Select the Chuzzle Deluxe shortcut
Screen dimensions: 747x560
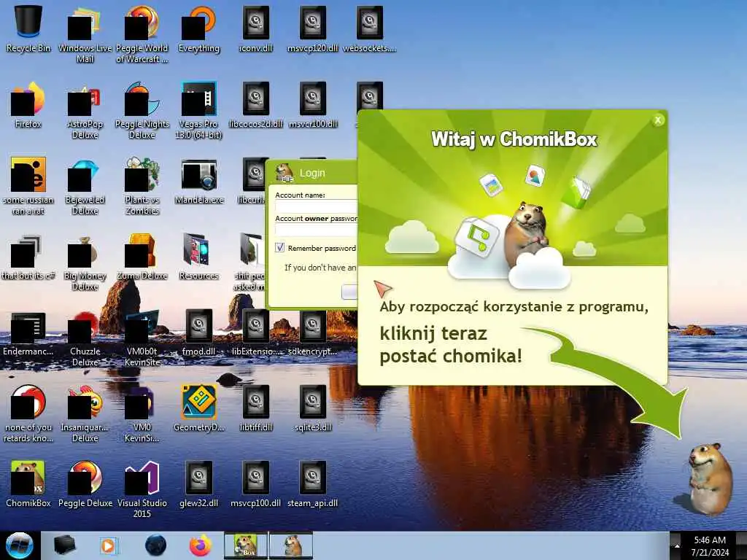(x=85, y=338)
